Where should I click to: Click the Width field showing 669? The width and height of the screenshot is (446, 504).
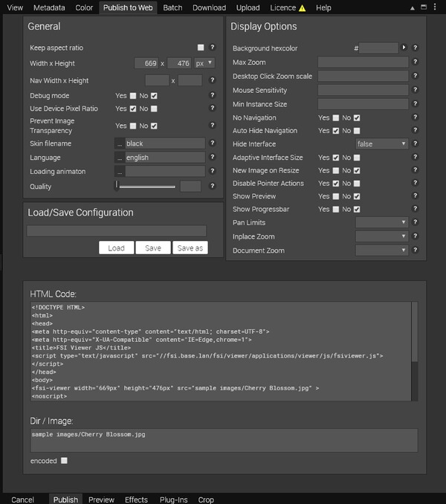[x=146, y=63]
